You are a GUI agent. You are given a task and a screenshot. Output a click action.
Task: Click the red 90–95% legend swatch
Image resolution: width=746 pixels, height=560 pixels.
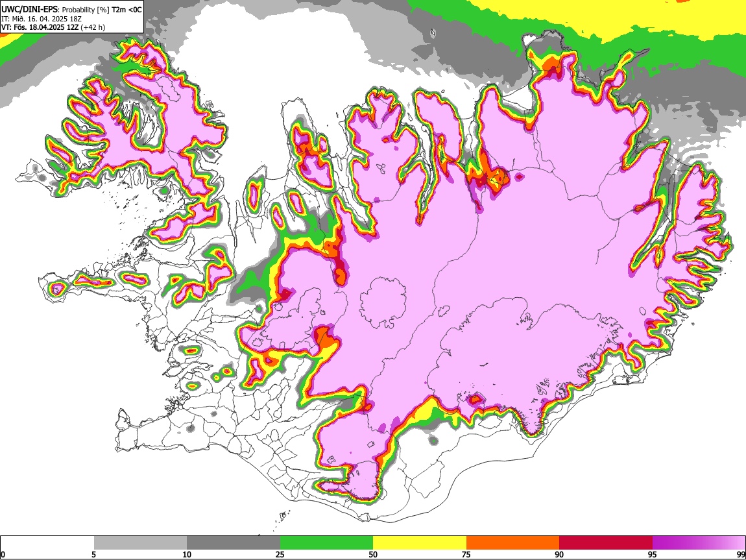tap(606, 543)
